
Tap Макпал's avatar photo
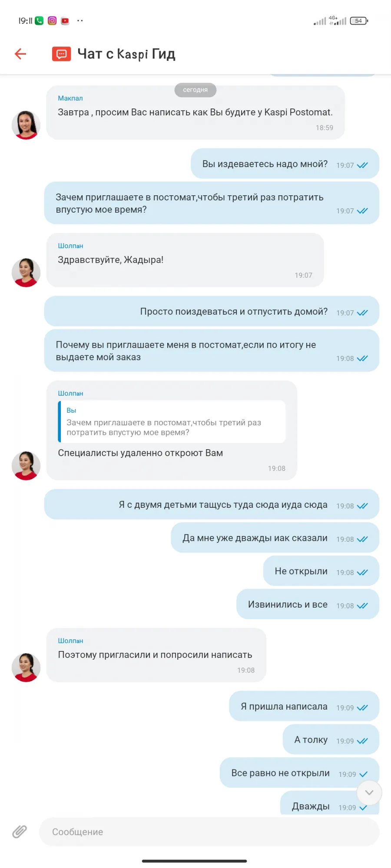pyautogui.click(x=26, y=125)
